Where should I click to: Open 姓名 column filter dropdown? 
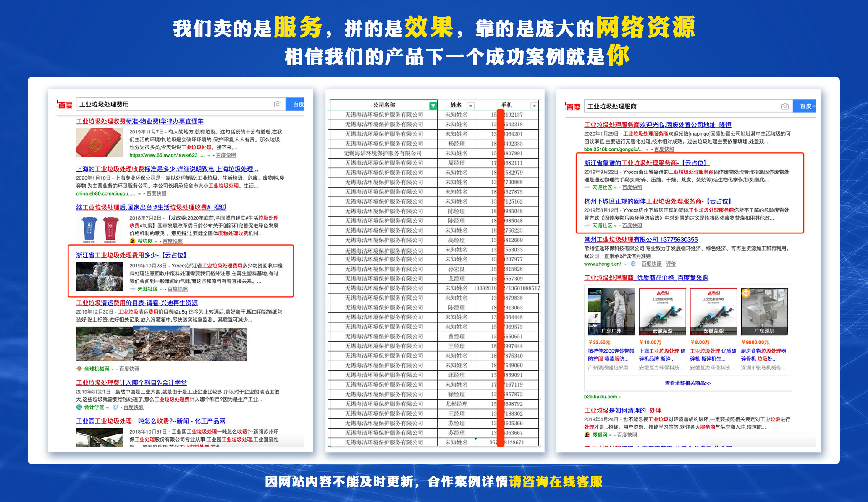point(470,106)
